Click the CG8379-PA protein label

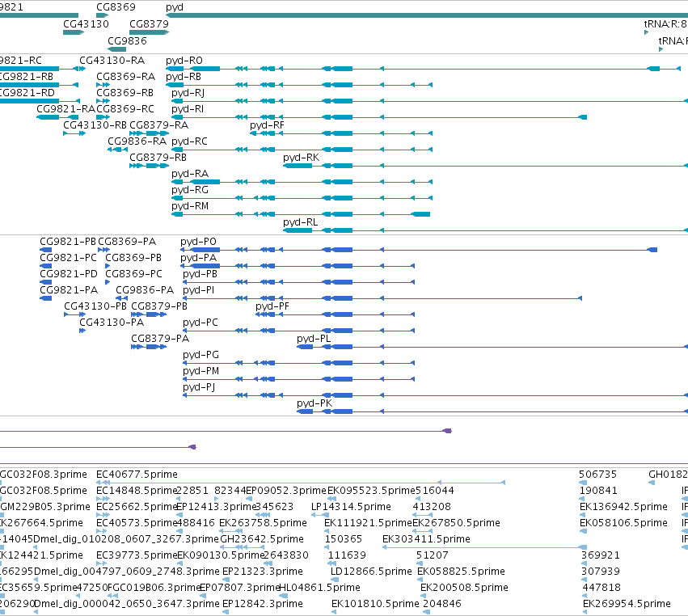160,340
